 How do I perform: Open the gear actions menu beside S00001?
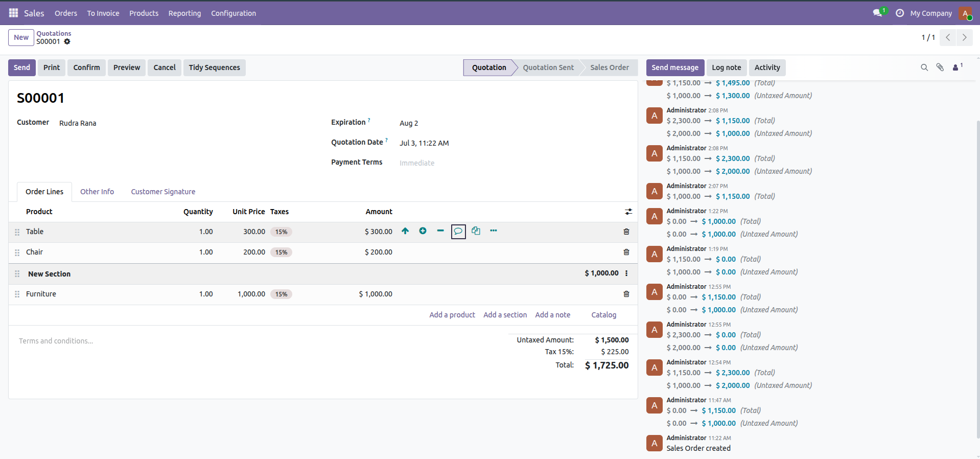(x=67, y=41)
